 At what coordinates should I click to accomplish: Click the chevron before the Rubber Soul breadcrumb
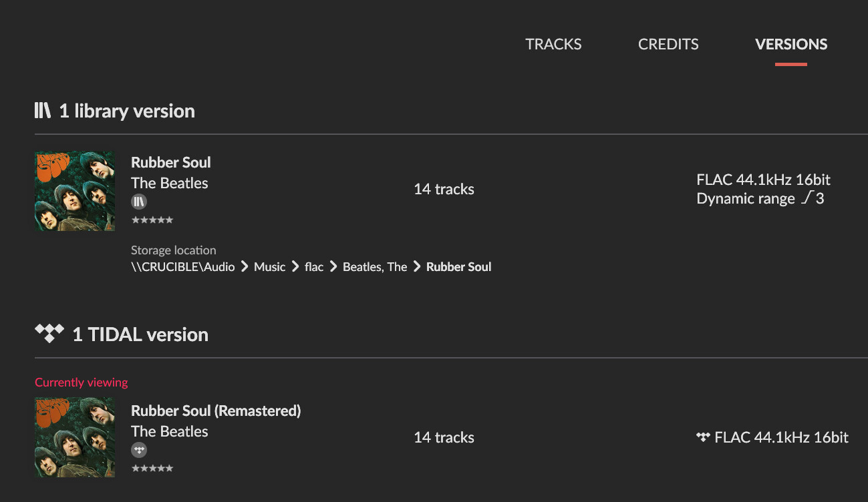pos(416,266)
